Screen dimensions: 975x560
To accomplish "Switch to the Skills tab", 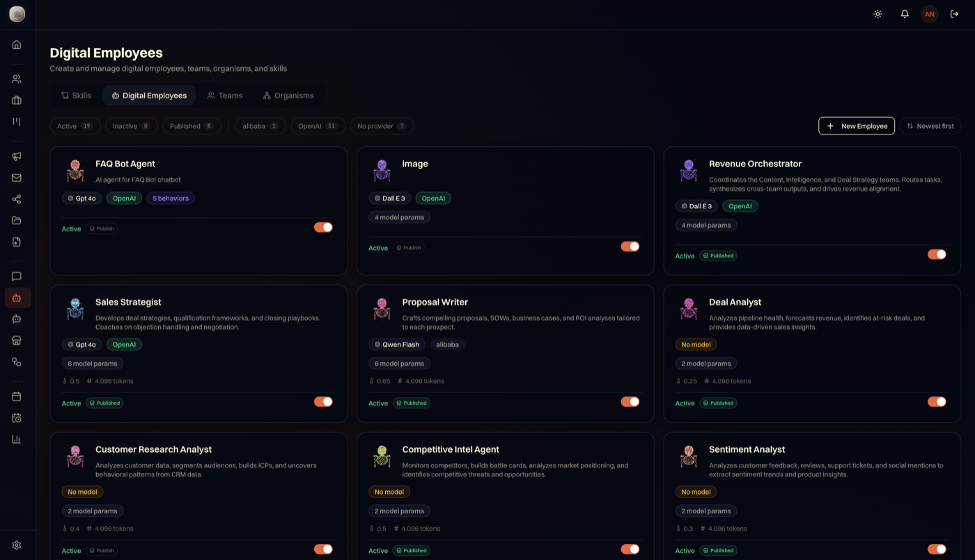I will pos(76,95).
